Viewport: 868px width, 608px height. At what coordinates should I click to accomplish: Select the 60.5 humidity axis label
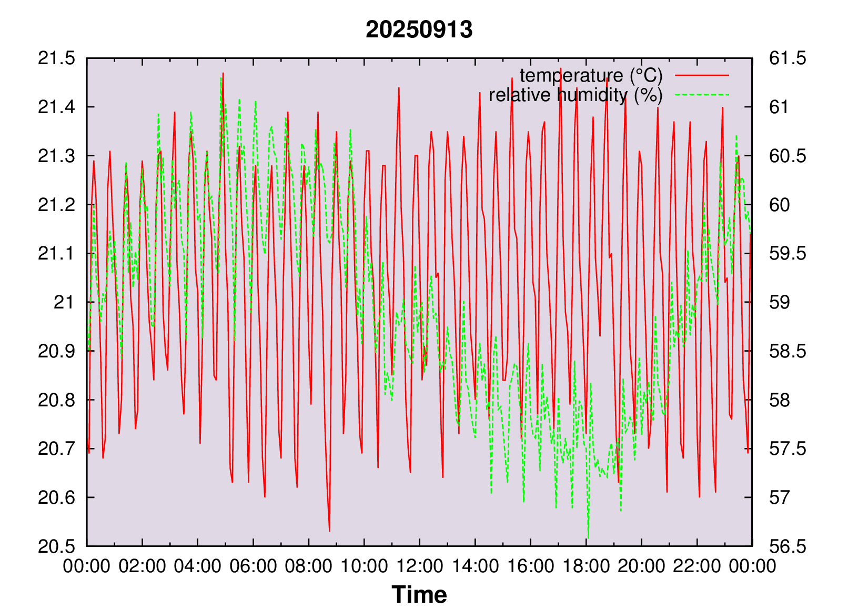(787, 156)
